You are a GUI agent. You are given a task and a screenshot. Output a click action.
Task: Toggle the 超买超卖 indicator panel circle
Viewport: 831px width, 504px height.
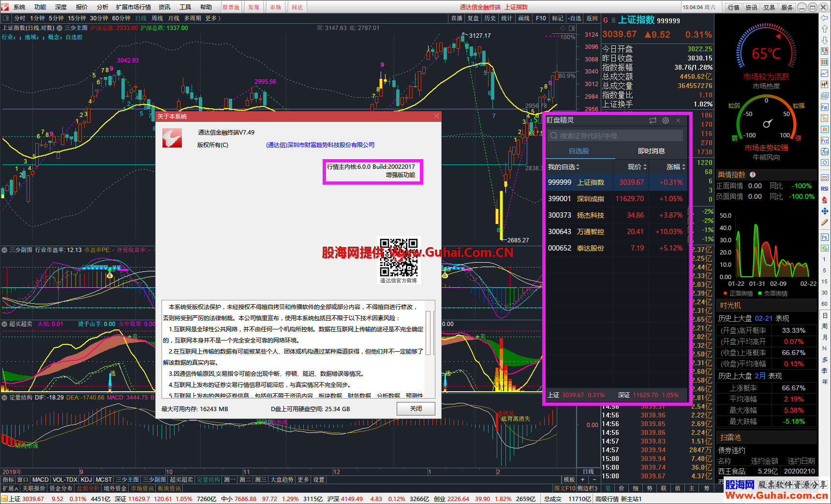4,324
